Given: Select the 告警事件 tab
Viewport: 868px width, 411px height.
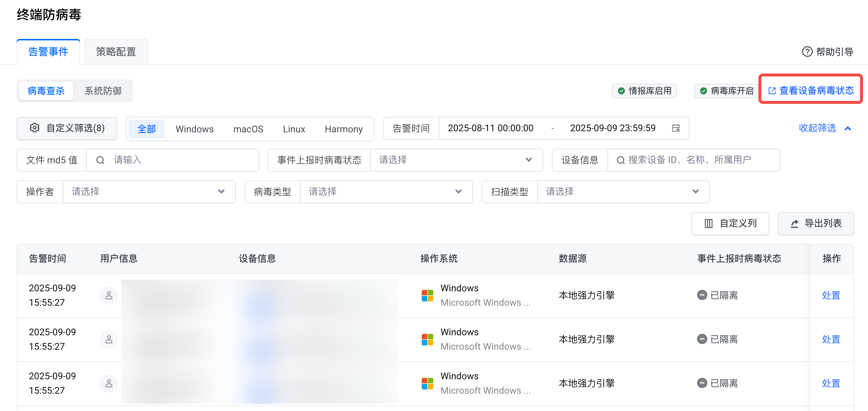Looking at the screenshot, I should coord(48,52).
